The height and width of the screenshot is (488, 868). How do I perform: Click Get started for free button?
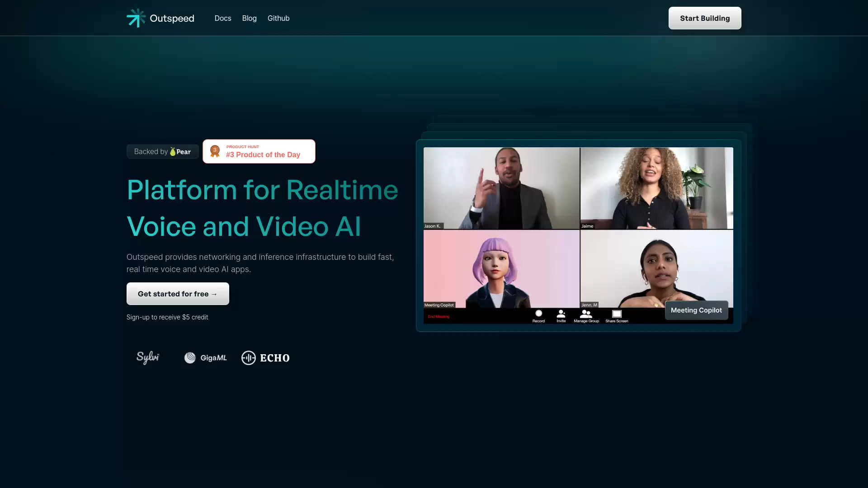178,294
